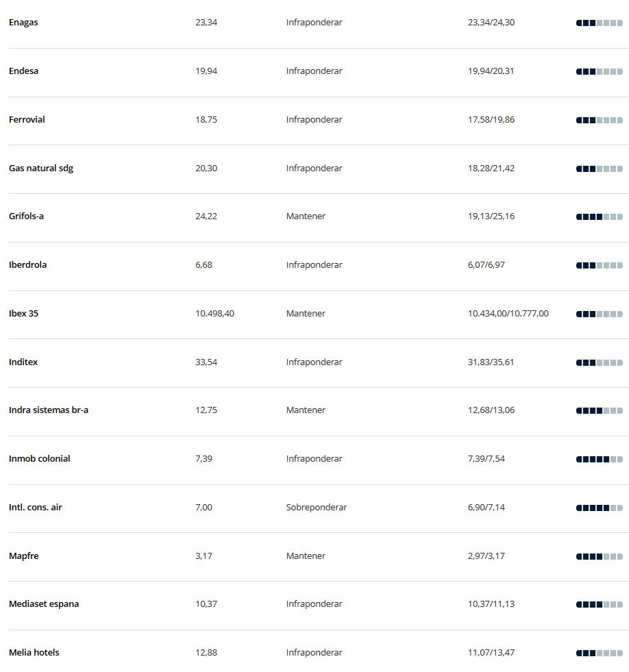Open the Intl. cons. air link
Viewport: 629px width, 672px height.
pyautogui.click(x=36, y=508)
